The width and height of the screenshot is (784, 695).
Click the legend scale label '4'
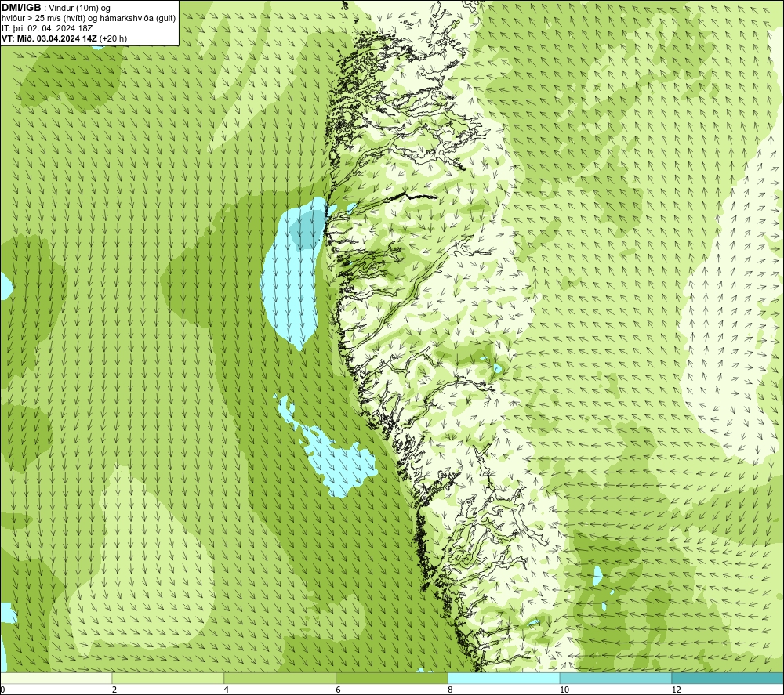tap(227, 690)
